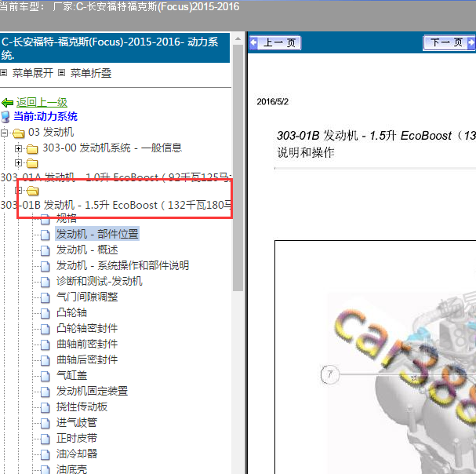Image resolution: width=476 pixels, height=474 pixels.
Task: Open 正时皮带 document
Action: tap(77, 438)
